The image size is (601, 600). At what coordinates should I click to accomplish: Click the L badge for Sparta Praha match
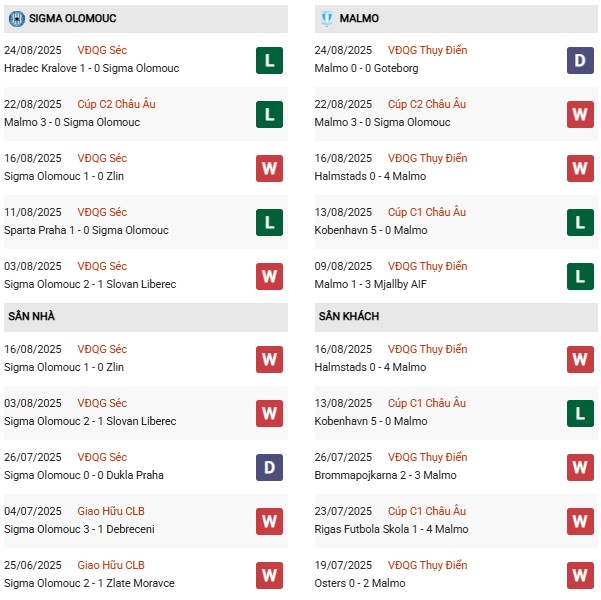(x=268, y=222)
